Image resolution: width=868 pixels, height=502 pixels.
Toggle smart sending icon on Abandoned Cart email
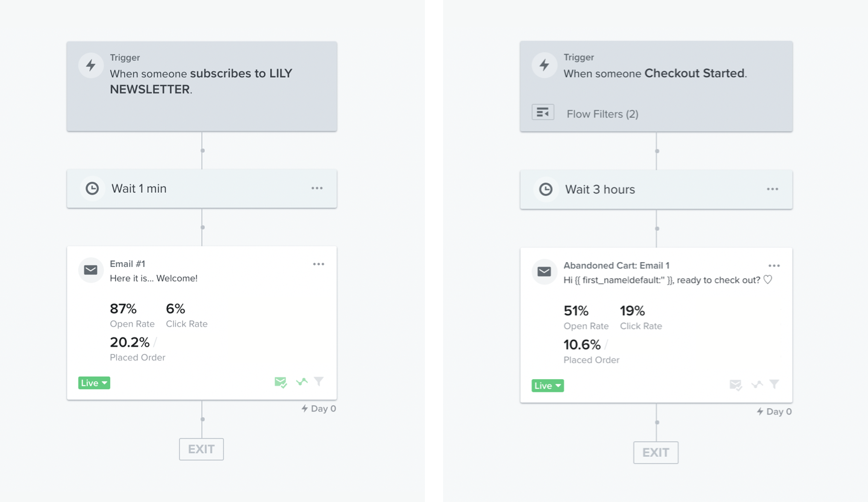click(735, 384)
